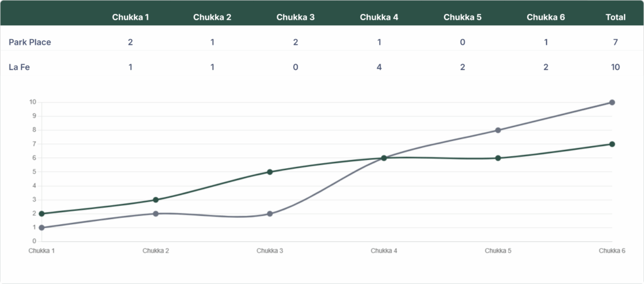Viewport: 644px width, 284px height.
Task: Click green Park Place point at Chukka 3
Action: click(270, 172)
